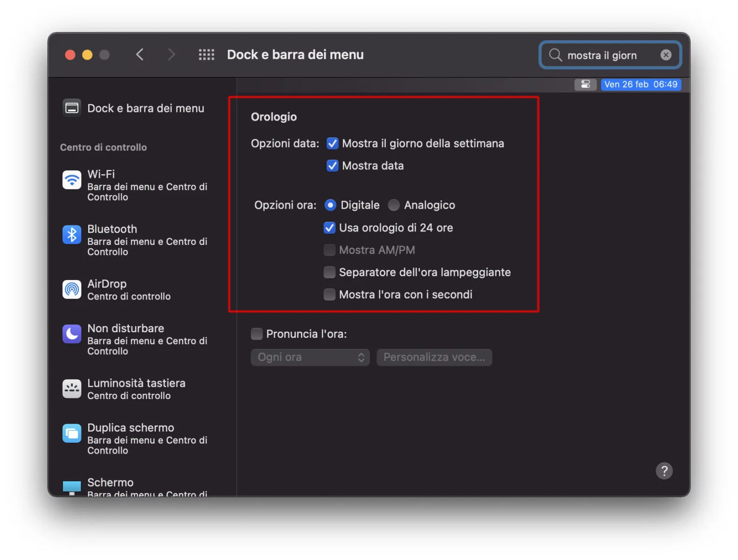Go back with the left chevron arrow
The height and width of the screenshot is (560, 738).
139,55
